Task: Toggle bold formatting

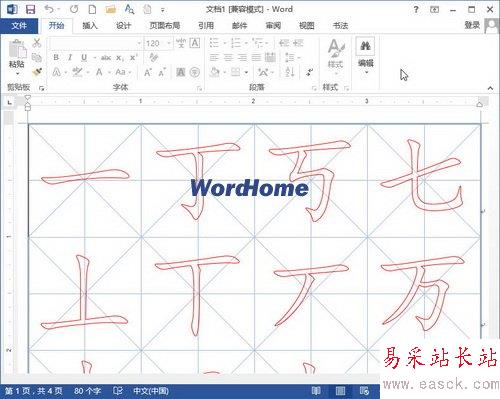Action: (x=56, y=57)
